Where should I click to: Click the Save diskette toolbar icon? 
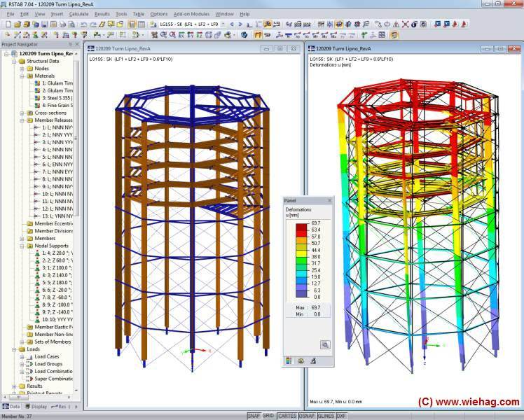44,24
